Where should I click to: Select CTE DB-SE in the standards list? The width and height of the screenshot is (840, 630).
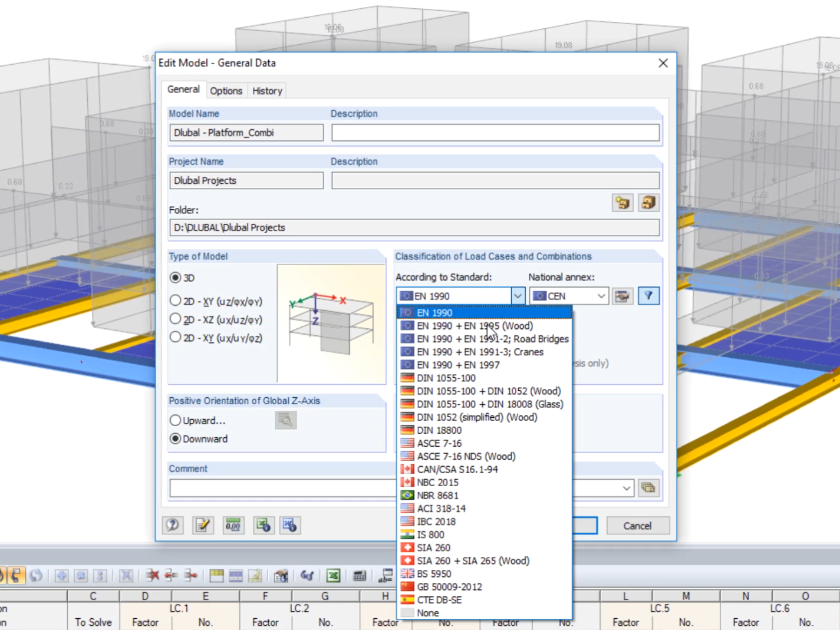tap(485, 599)
